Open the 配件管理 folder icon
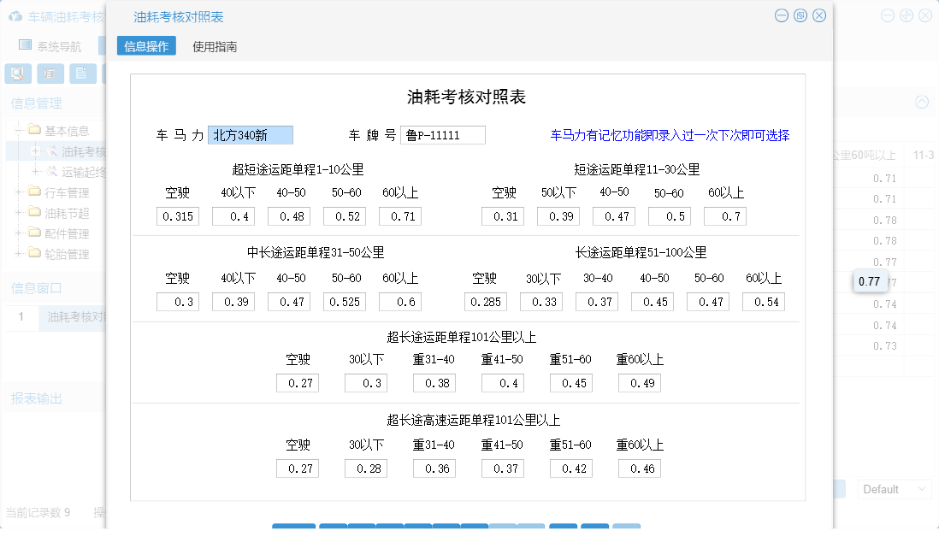 point(32,233)
